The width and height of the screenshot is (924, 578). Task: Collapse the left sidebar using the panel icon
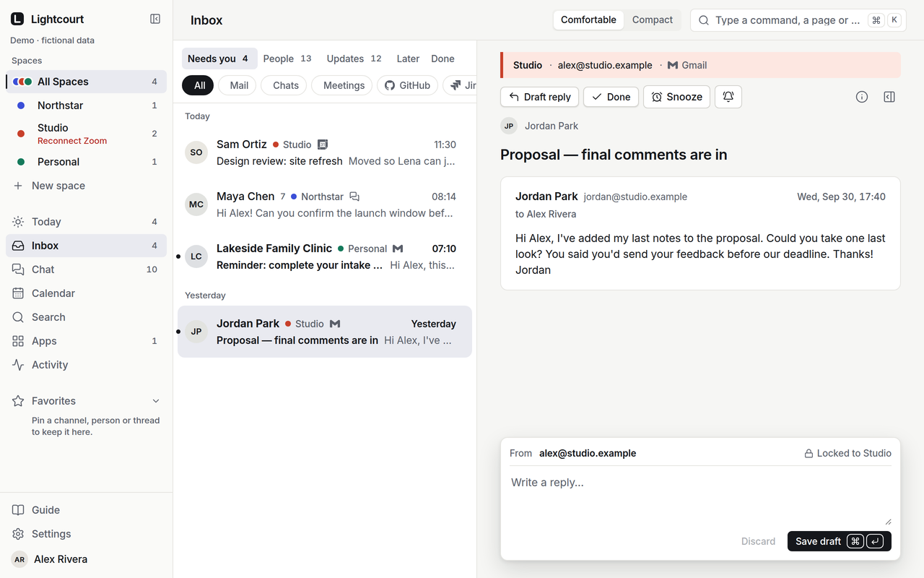pyautogui.click(x=155, y=19)
